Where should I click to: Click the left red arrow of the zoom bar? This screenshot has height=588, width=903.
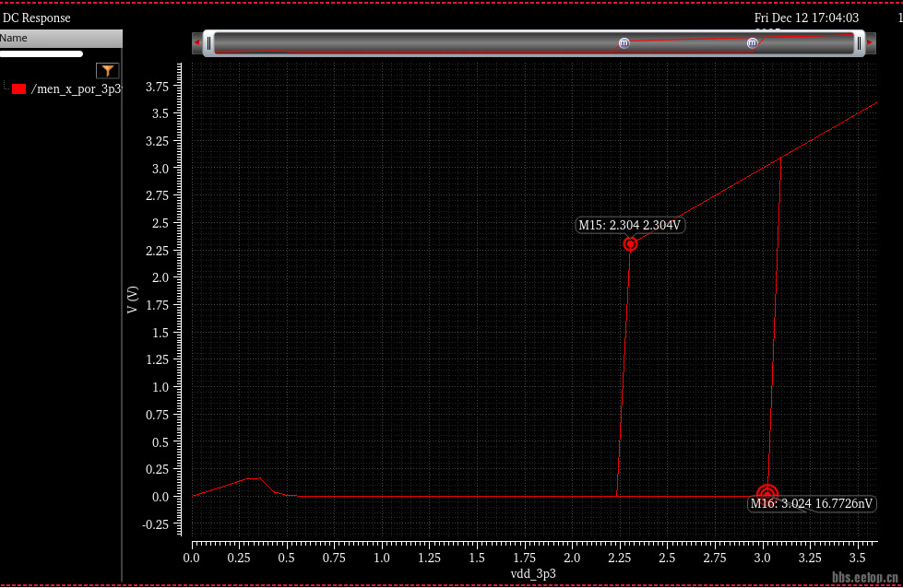[x=196, y=42]
